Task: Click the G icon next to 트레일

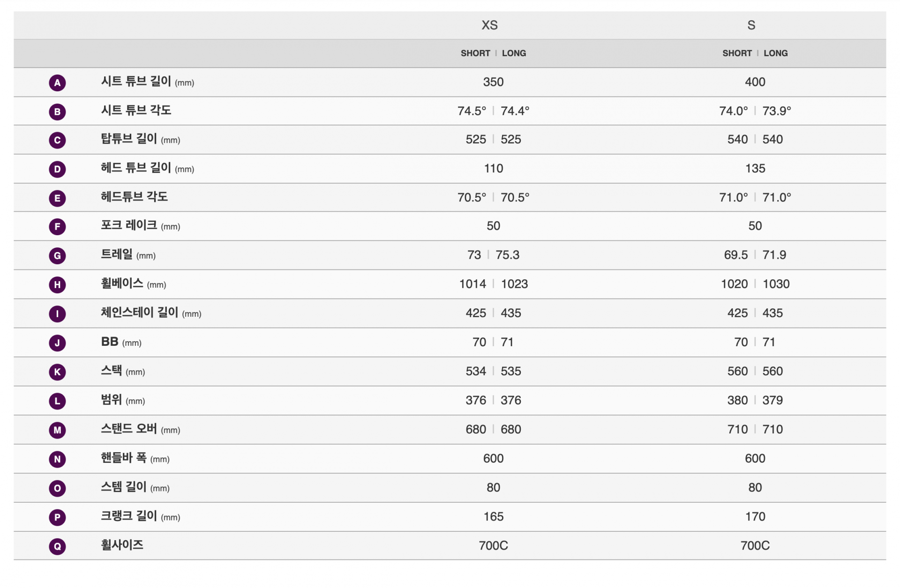Action: tap(57, 256)
